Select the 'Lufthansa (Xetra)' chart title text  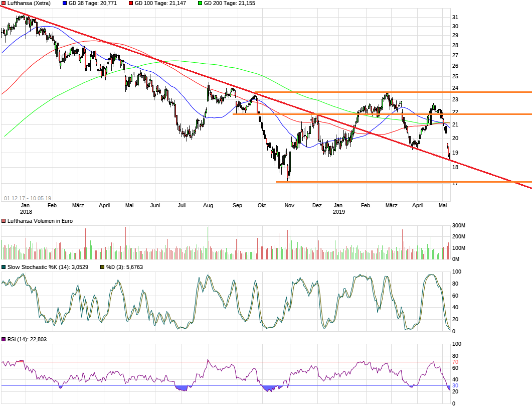coord(29,3)
